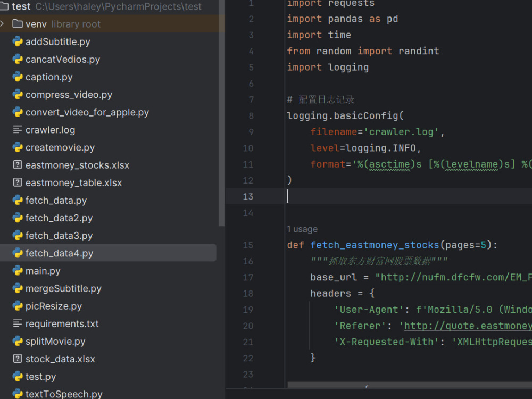Select the venv folder icon

18,24
